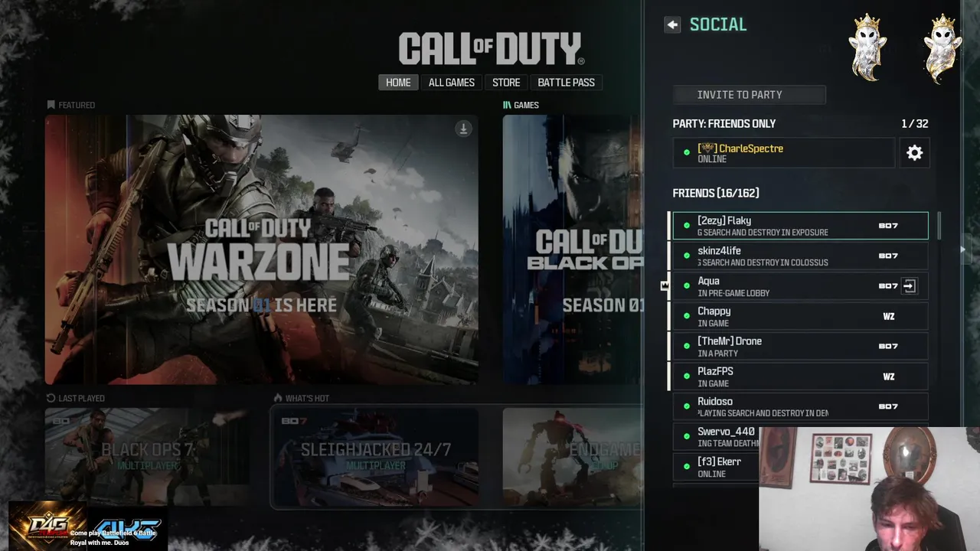Open Black Ops 7 Multiplayer last played tile
980x551 pixels.
[x=147, y=457]
